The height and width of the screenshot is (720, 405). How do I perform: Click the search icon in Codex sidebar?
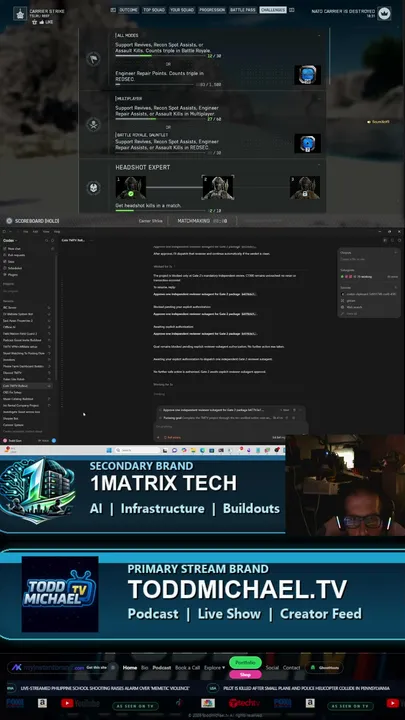[x=46, y=240]
